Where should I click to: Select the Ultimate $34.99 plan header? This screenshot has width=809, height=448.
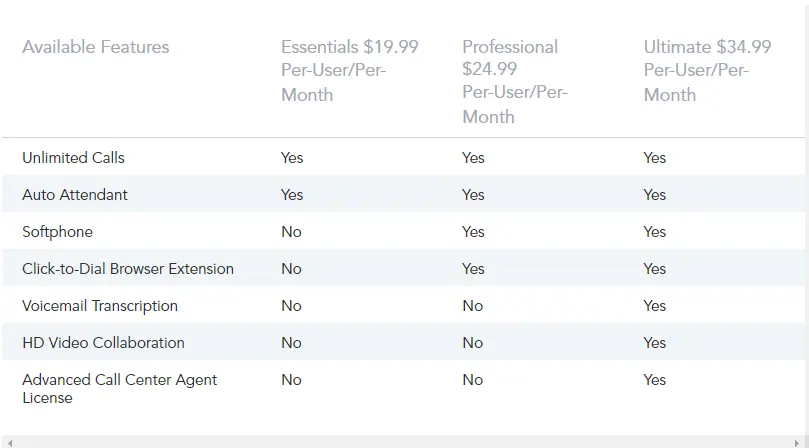click(x=707, y=70)
